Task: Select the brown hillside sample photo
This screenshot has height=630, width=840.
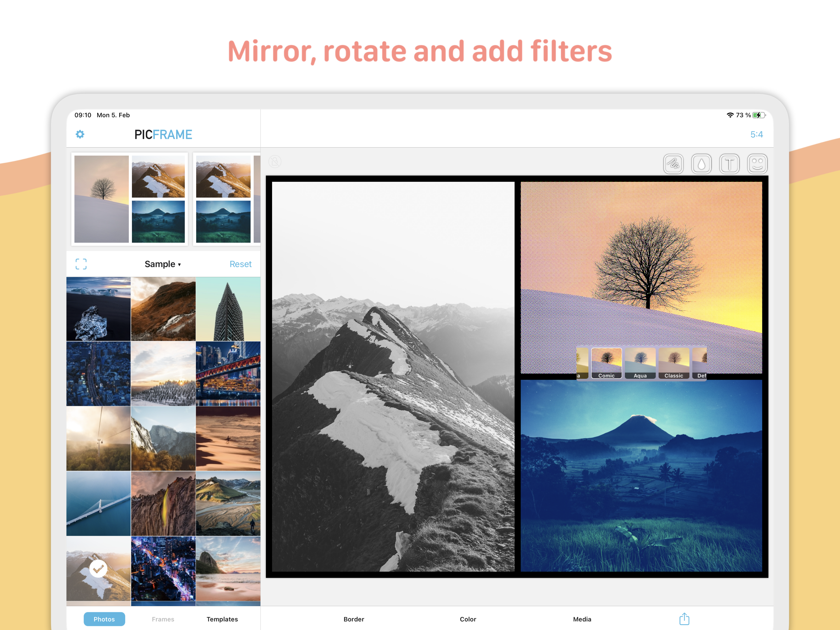Action: pos(163,309)
